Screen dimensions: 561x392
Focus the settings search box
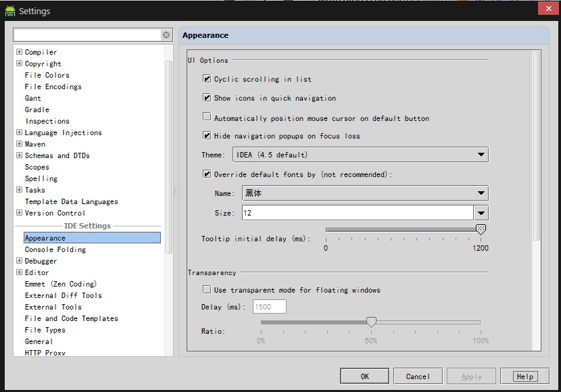click(x=88, y=35)
